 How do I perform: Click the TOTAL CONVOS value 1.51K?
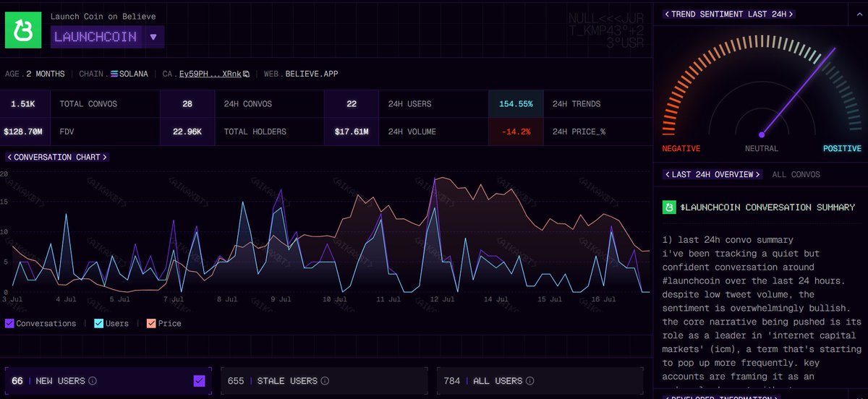24,104
